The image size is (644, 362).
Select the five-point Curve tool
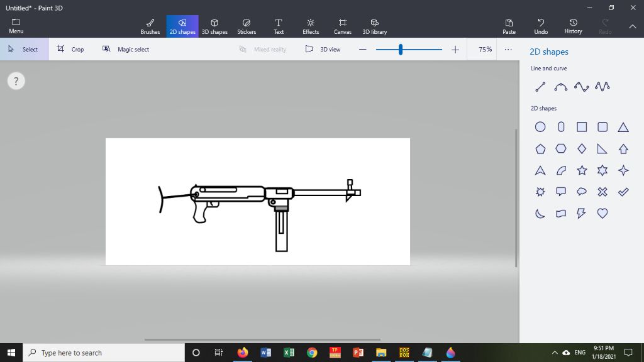[x=602, y=87]
